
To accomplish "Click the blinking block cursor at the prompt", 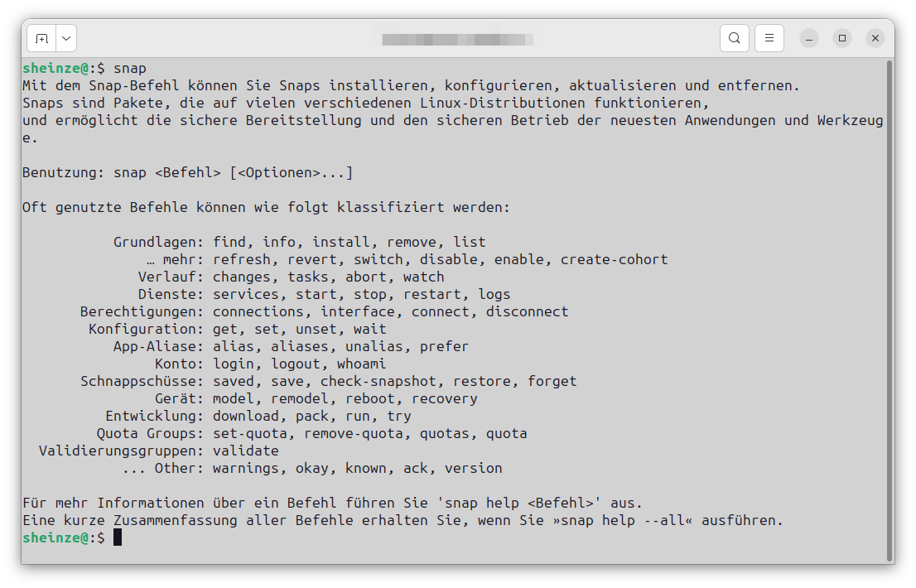I will pos(117,537).
